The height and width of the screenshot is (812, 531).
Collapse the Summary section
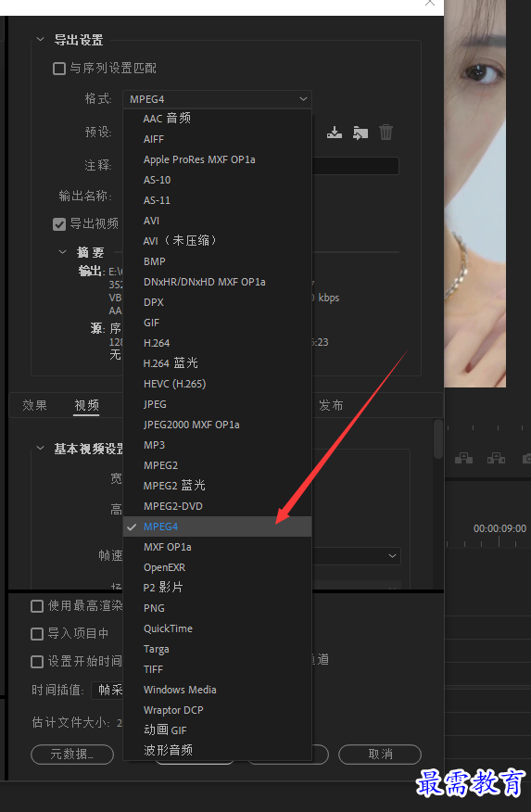63,252
